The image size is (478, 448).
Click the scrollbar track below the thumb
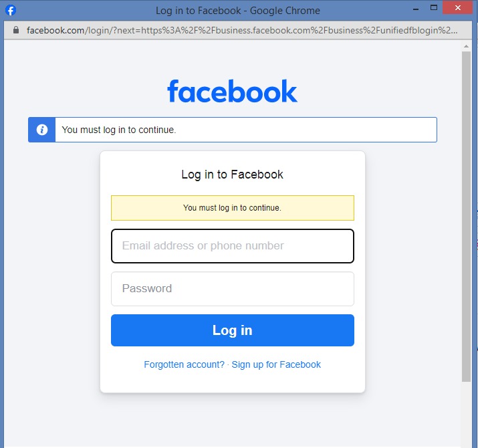pyautogui.click(x=466, y=413)
